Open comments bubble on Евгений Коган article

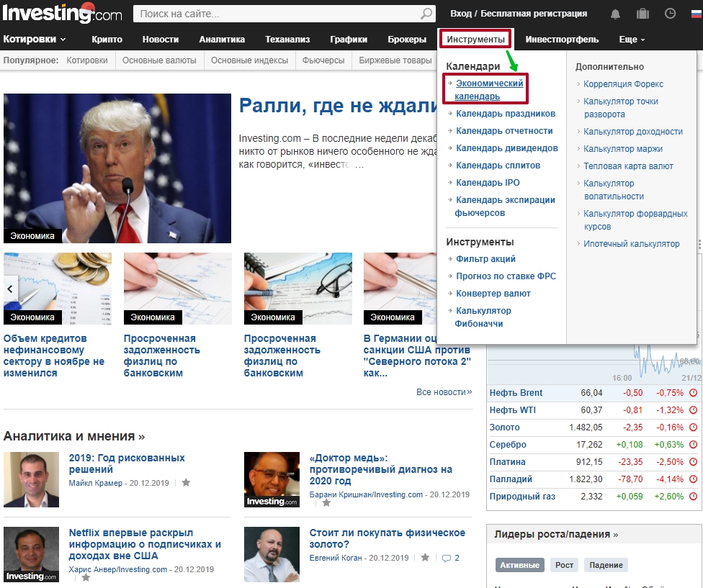click(x=447, y=558)
